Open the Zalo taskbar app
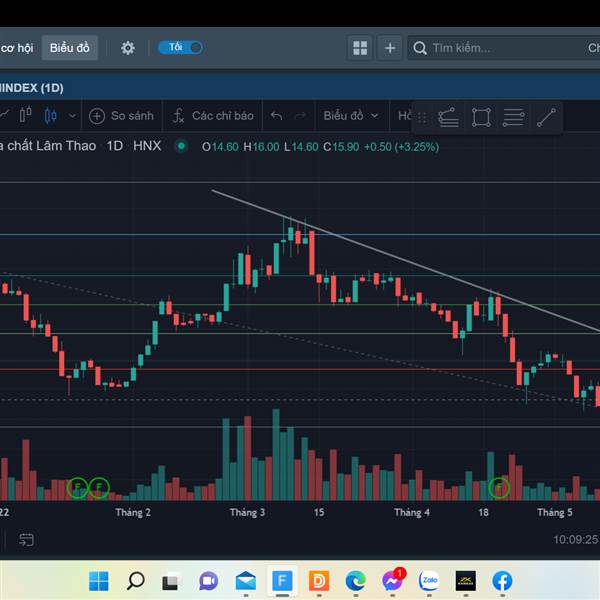 [429, 581]
